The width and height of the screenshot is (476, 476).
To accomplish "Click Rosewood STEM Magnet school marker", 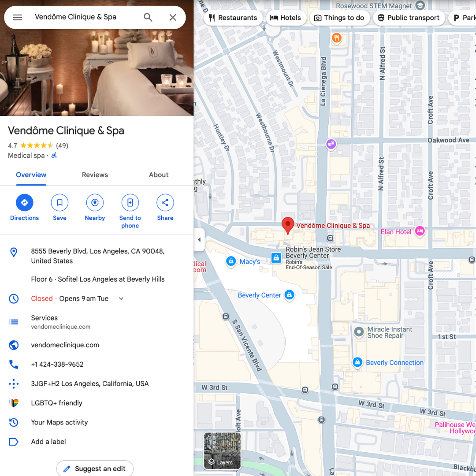I will (420, 5).
